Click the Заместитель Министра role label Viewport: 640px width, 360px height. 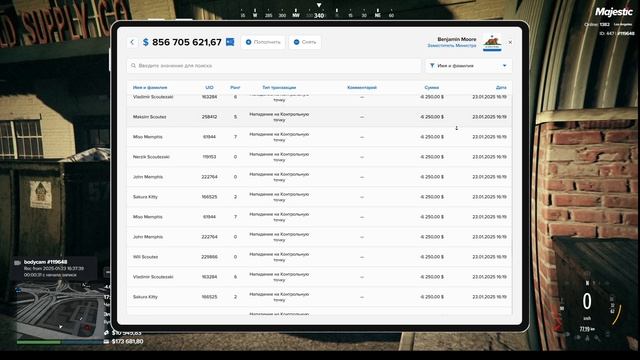(x=452, y=45)
